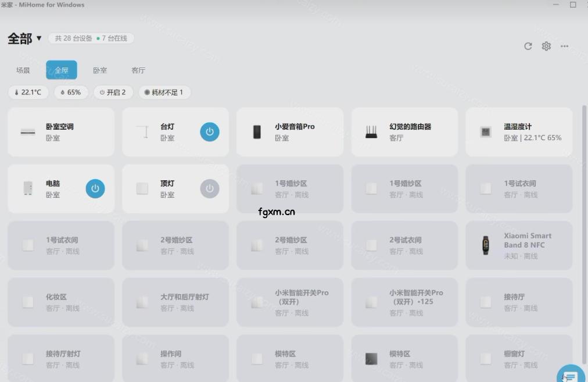
Task: Click the 橱窗灯 device icon
Action: [486, 359]
